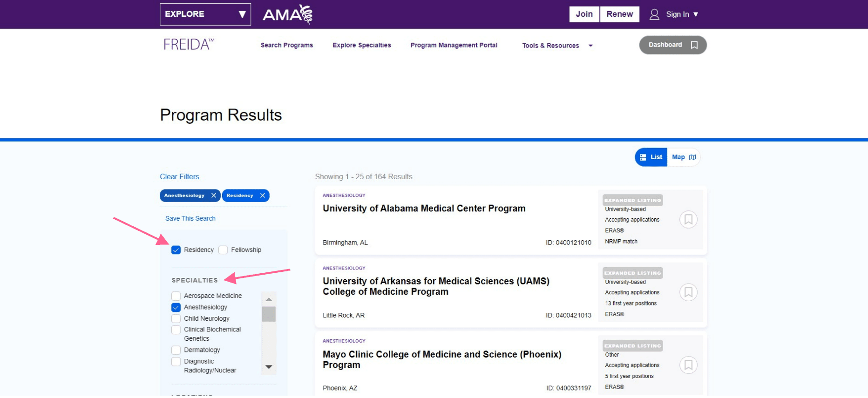Check the Fellowship checkbox
The height and width of the screenshot is (398, 868).
tap(223, 250)
